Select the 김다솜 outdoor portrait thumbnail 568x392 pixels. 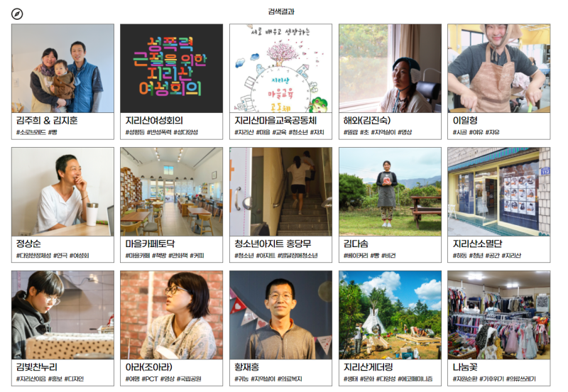(390, 192)
